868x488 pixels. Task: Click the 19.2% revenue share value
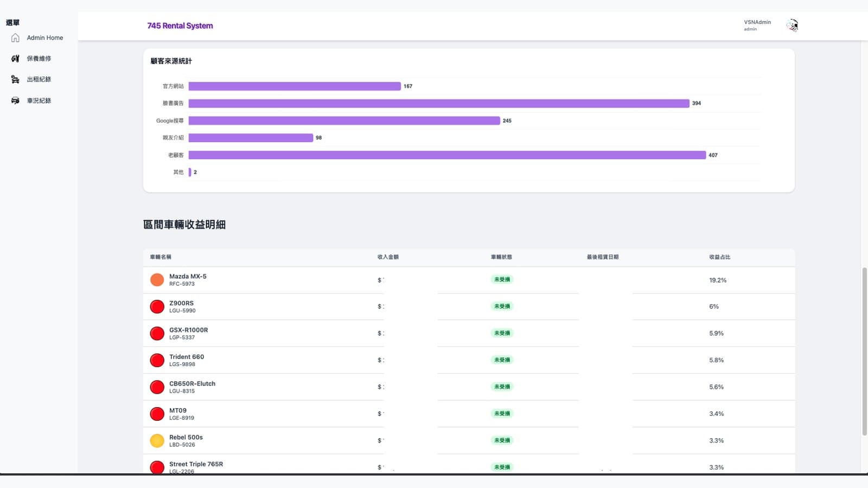718,280
